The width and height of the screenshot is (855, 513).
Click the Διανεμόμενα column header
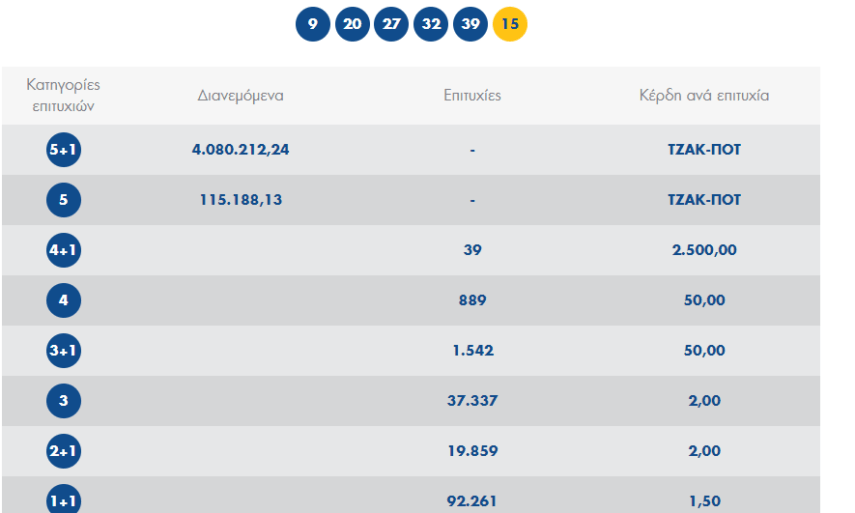[x=240, y=96]
